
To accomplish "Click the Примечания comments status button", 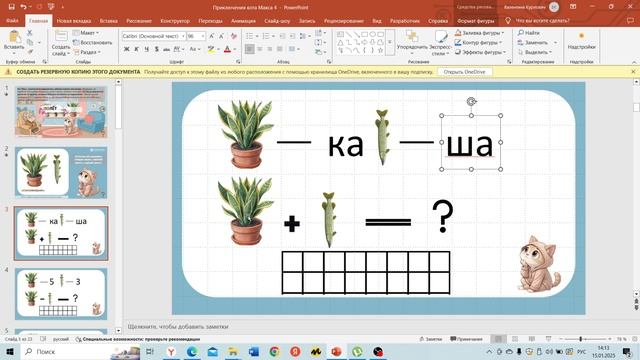I will 466,339.
